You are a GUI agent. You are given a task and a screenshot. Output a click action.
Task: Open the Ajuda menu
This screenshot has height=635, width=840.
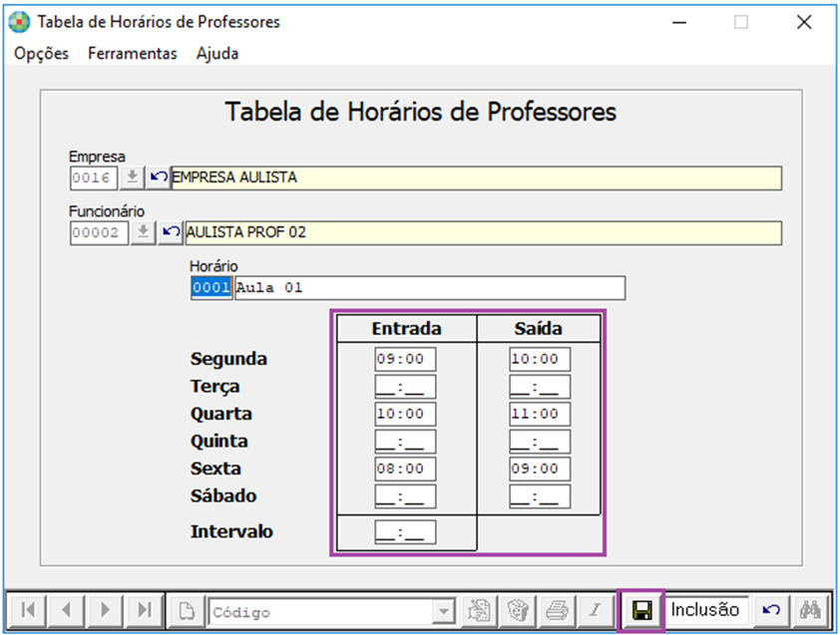[216, 54]
